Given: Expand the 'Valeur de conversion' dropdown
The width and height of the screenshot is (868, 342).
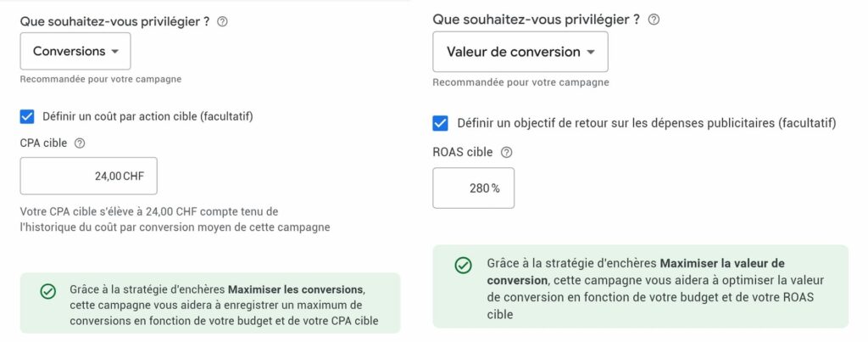Looking at the screenshot, I should tap(520, 52).
